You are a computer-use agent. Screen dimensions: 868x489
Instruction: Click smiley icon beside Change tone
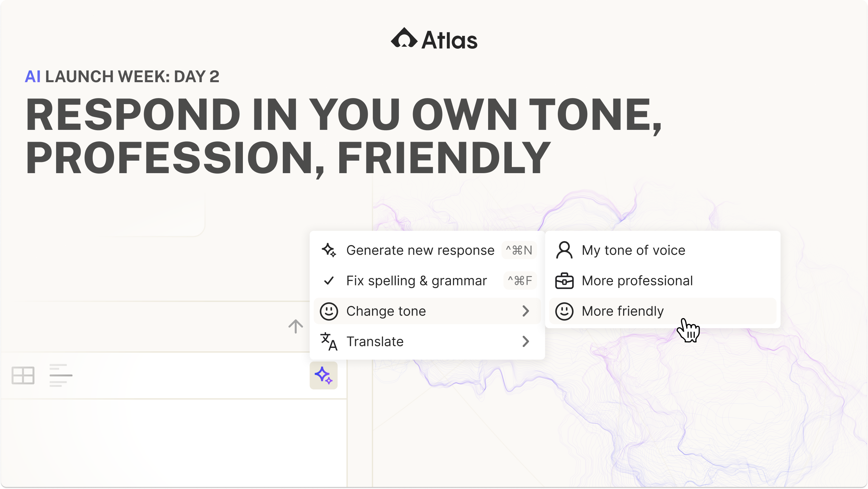329,311
